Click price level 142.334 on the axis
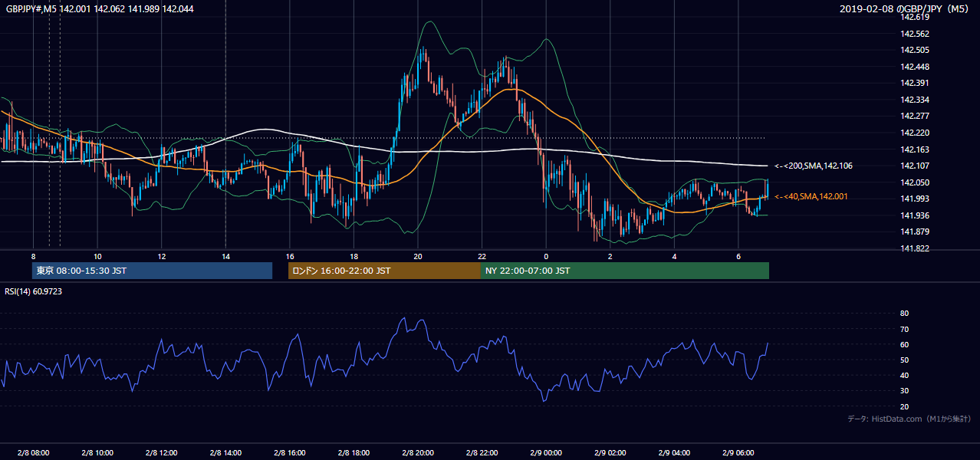 pyautogui.click(x=915, y=100)
